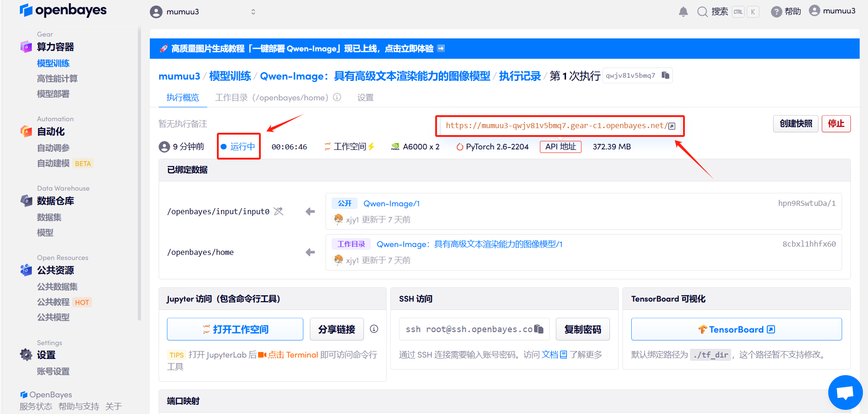Viewport: 868px width, 414px height.
Task: Open the https://mumuu3-qwjv81v5bmq7 API URL
Action: click(x=556, y=126)
